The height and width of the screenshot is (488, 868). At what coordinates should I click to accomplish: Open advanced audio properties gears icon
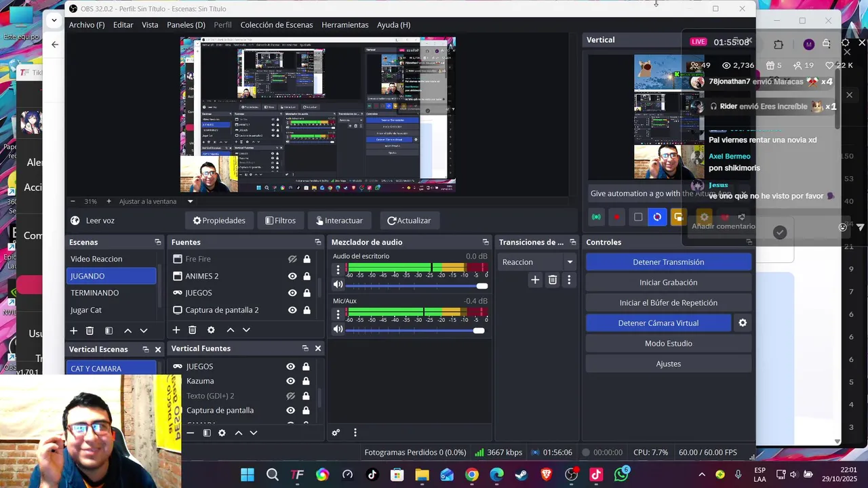tap(336, 432)
